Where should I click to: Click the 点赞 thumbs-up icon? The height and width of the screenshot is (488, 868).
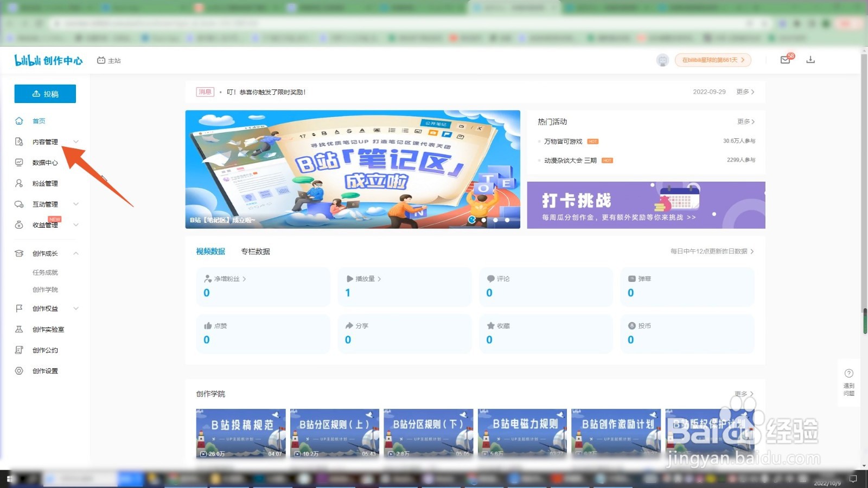(x=208, y=326)
